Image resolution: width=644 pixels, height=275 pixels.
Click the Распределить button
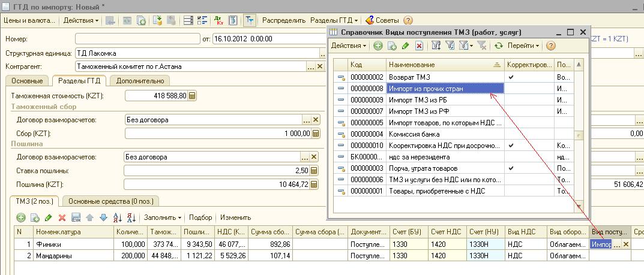pyautogui.click(x=284, y=20)
